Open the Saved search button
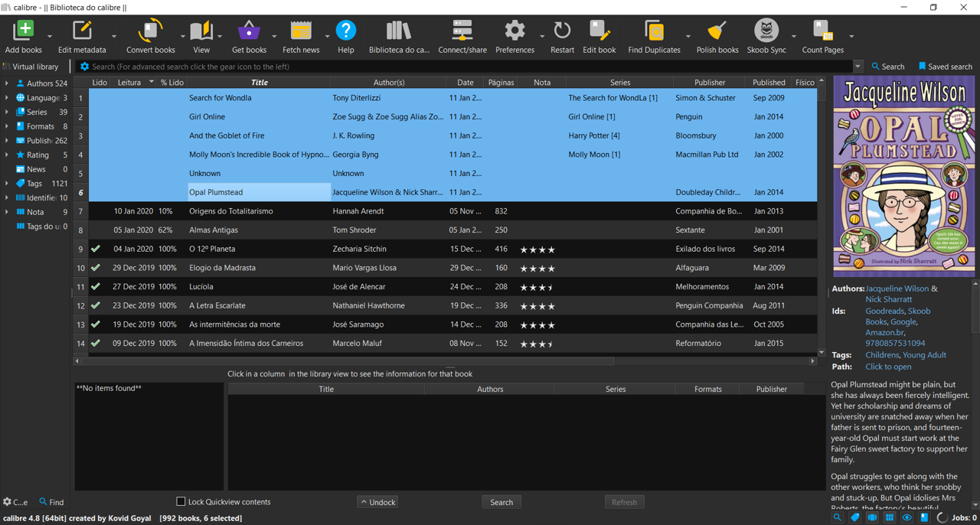This screenshot has width=980, height=525. click(945, 67)
